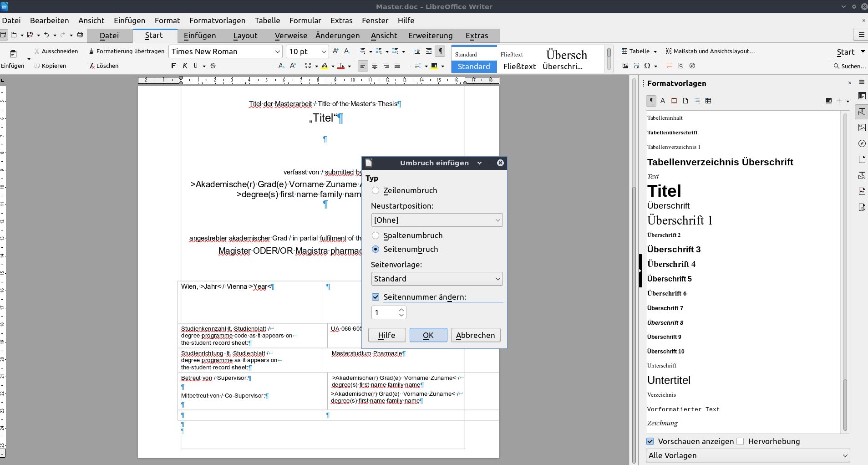Switch to the Verweise ribbon tab

[x=291, y=36]
